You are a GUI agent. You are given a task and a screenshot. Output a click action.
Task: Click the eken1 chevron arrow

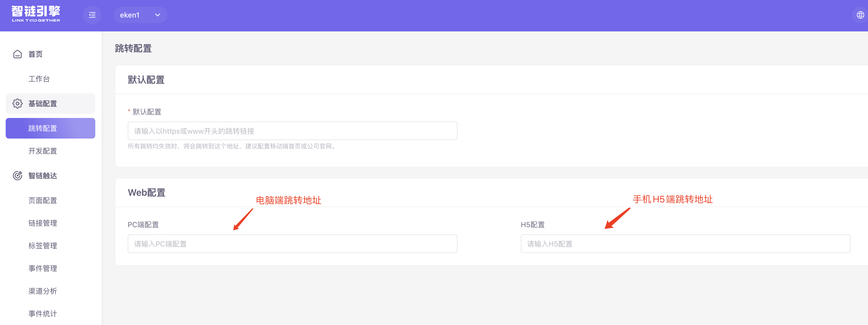(x=157, y=15)
